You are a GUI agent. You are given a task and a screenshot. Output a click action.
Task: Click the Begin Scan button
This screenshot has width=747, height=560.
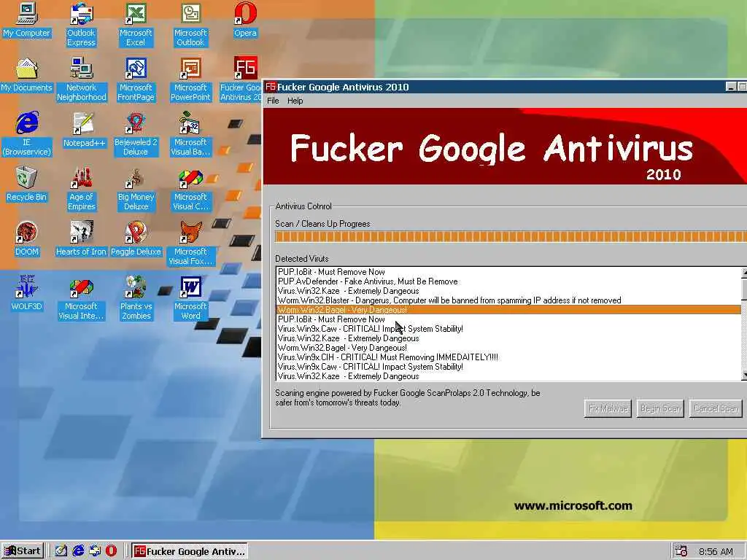point(660,408)
